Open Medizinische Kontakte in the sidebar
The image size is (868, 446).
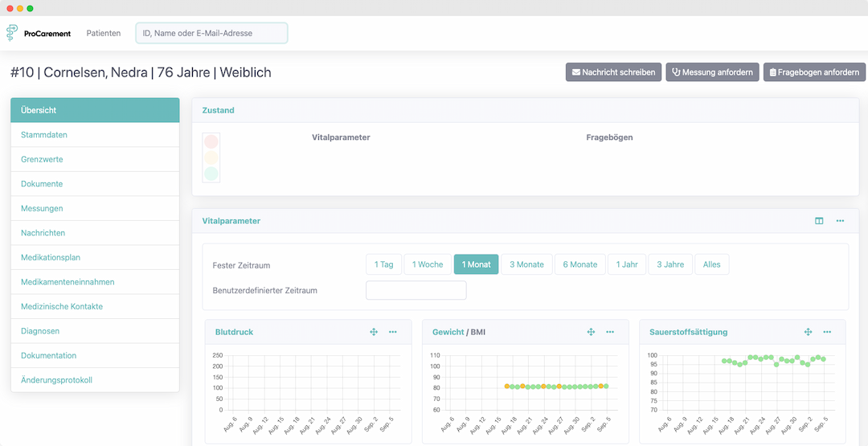[95, 306]
